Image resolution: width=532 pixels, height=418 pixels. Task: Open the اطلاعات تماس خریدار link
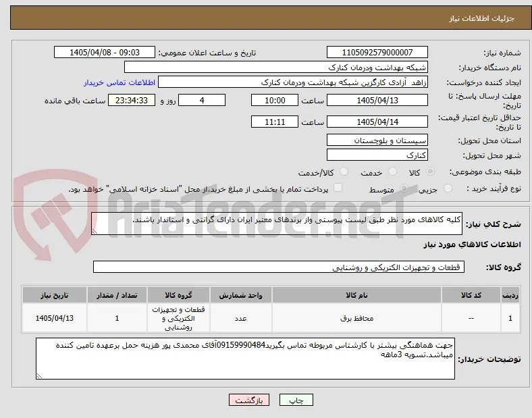pos(119,83)
